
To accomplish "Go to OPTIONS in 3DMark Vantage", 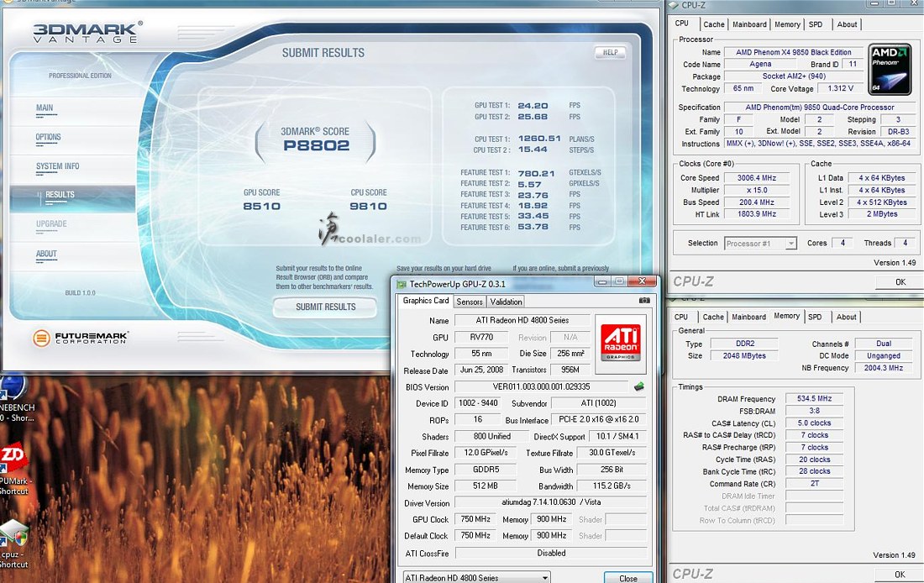I will point(49,138).
